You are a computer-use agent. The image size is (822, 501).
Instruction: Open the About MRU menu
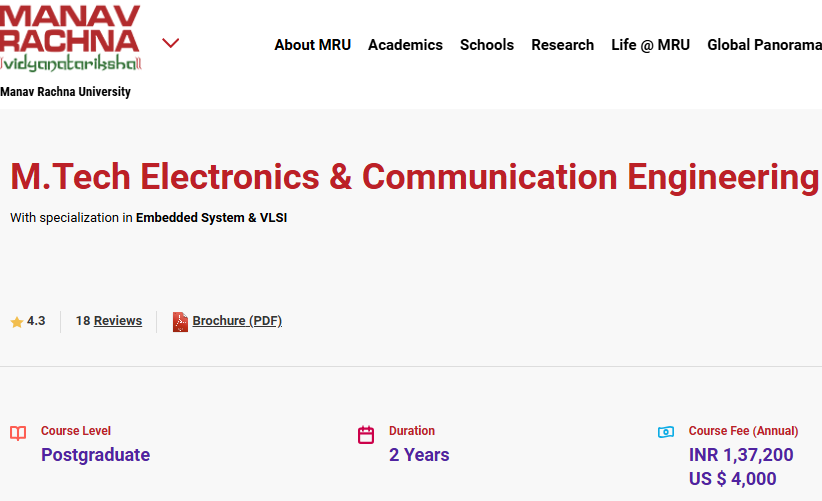tap(312, 45)
